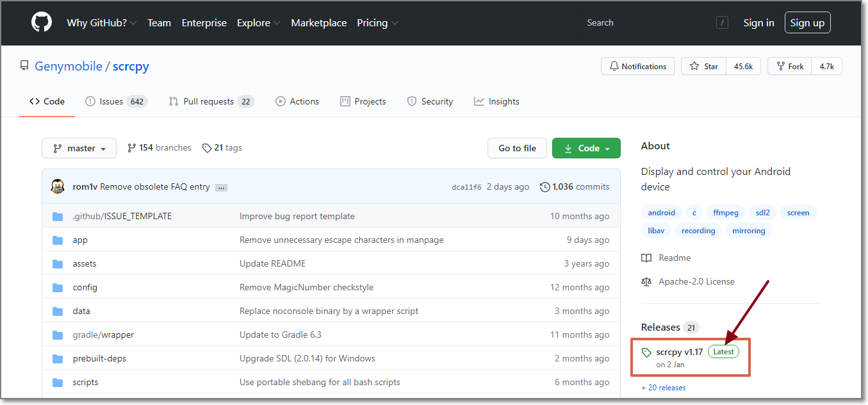Viewport: 868px width, 405px height.
Task: Open the .github/ISSUE_TEMPLATE folder
Action: [x=122, y=216]
